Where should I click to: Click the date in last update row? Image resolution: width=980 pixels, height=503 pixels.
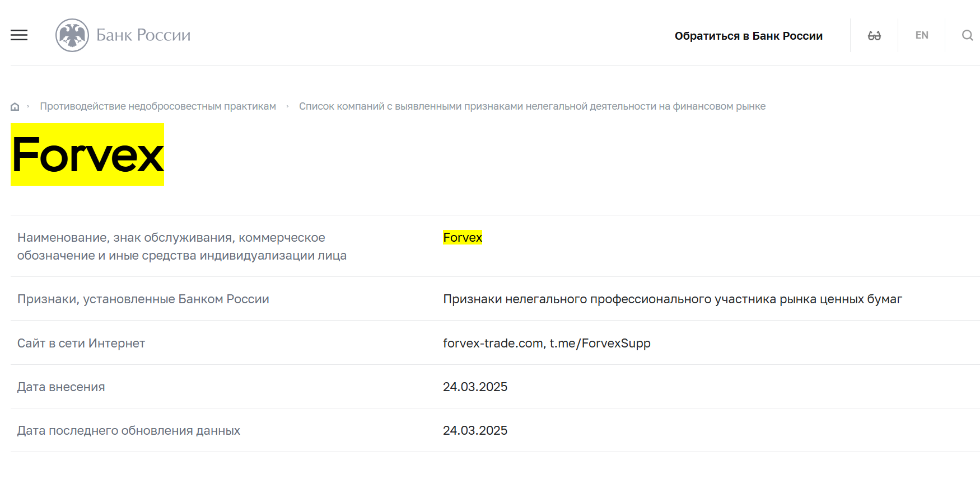click(x=475, y=430)
